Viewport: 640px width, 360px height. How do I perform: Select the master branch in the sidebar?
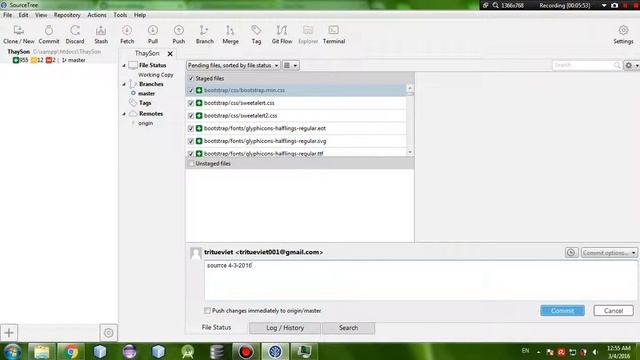pyautogui.click(x=146, y=93)
